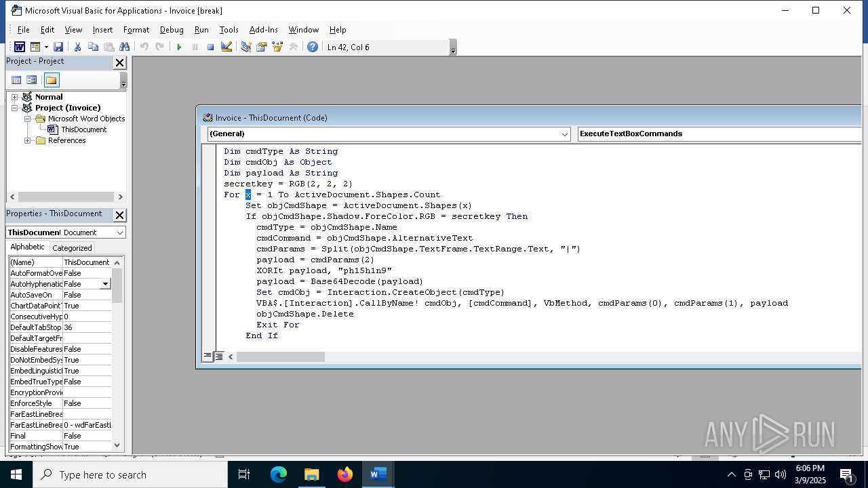Click the Cut scissors icon
Viewport: 868px width, 488px height.
coord(77,47)
